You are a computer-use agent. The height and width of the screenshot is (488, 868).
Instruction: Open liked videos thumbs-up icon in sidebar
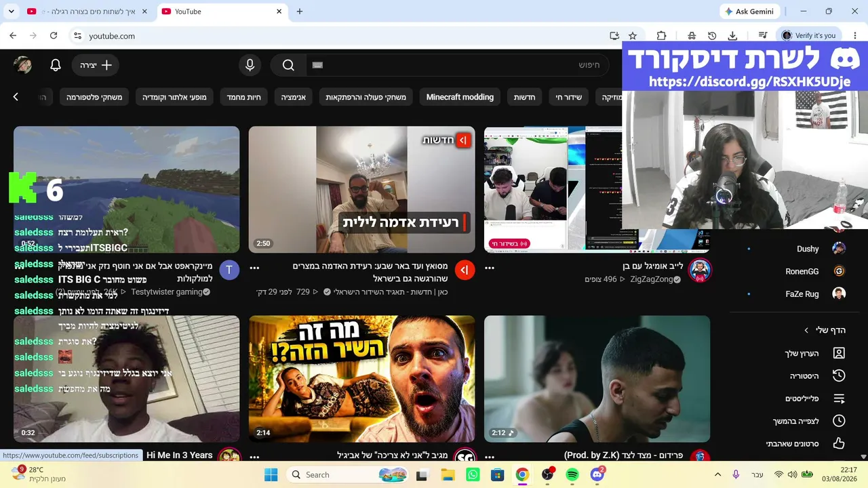point(839,443)
